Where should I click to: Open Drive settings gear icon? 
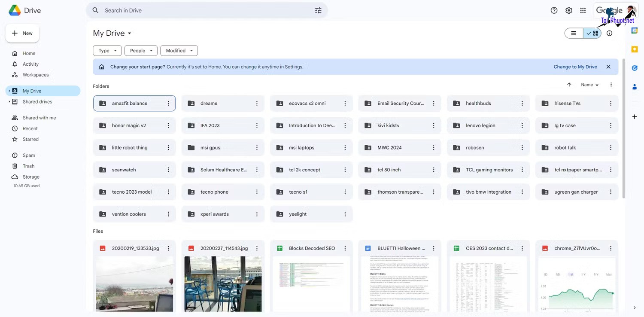568,10
